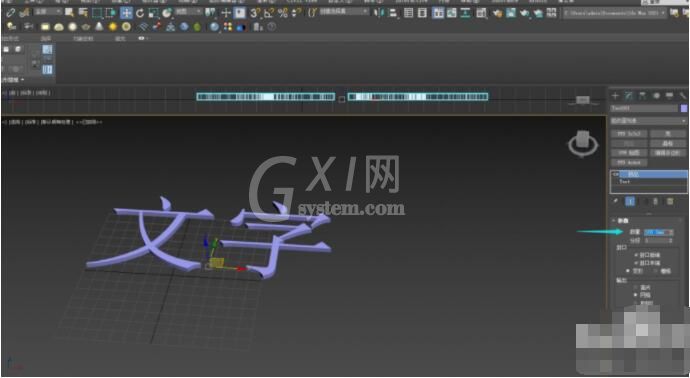690x378 pixels.
Task: Open the Material Editor icon
Action: tap(481, 14)
